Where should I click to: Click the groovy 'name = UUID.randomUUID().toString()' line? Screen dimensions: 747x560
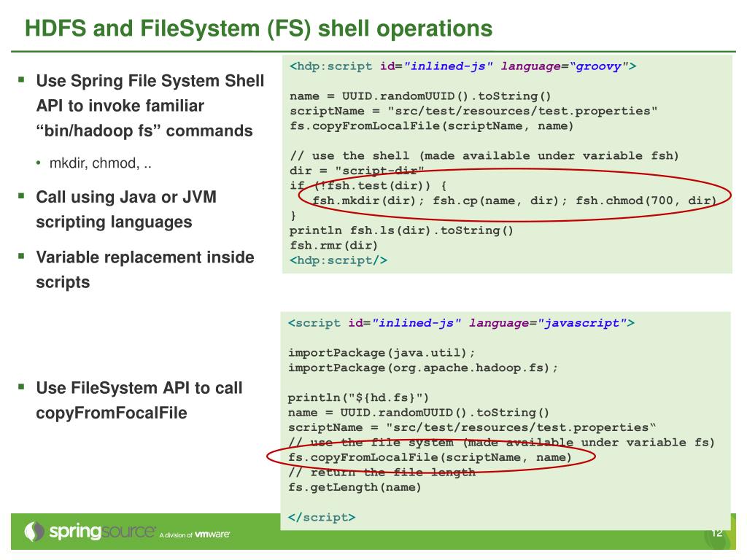(x=420, y=96)
